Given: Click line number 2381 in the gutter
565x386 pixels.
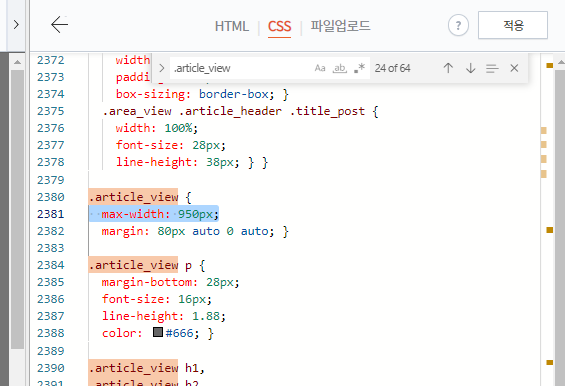Looking at the screenshot, I should (x=50, y=214).
